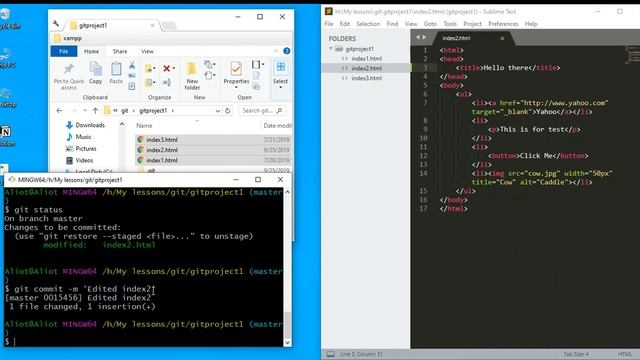
Task: Open the Delete dropdown arrow in ribbon
Action: click(x=174, y=69)
